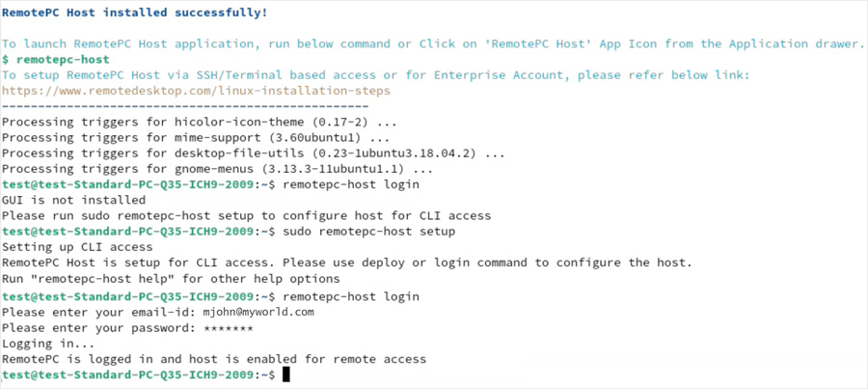The width and height of the screenshot is (868, 389).
Task: Click the 'RemotePC Host is setup for CLI access' line
Action: click(x=346, y=264)
